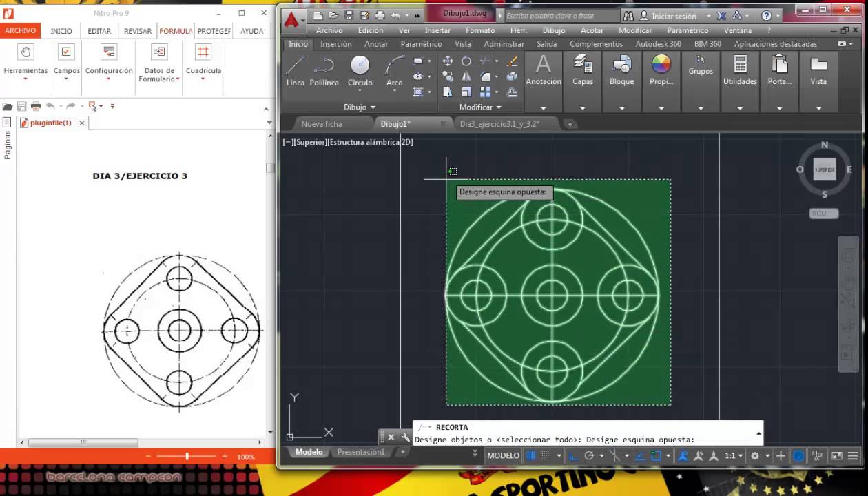Switch to the Dia3_ejercicio3.1_y_3.2 drawing tab

[499, 124]
